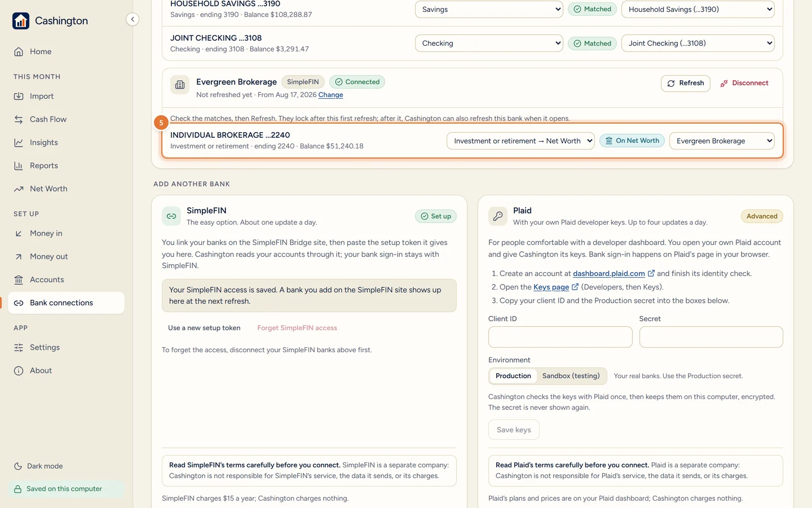The image size is (812, 508).
Task: Click the Client ID input field
Action: click(560, 337)
